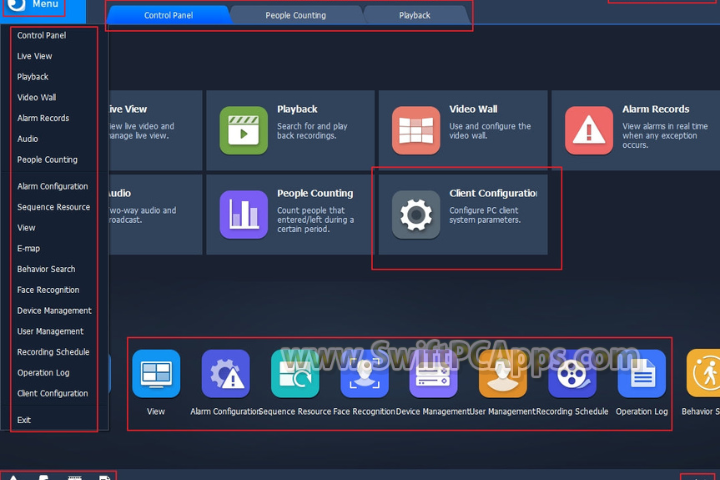Select Control Panel in the menu list
The image size is (720, 480).
(42, 35)
